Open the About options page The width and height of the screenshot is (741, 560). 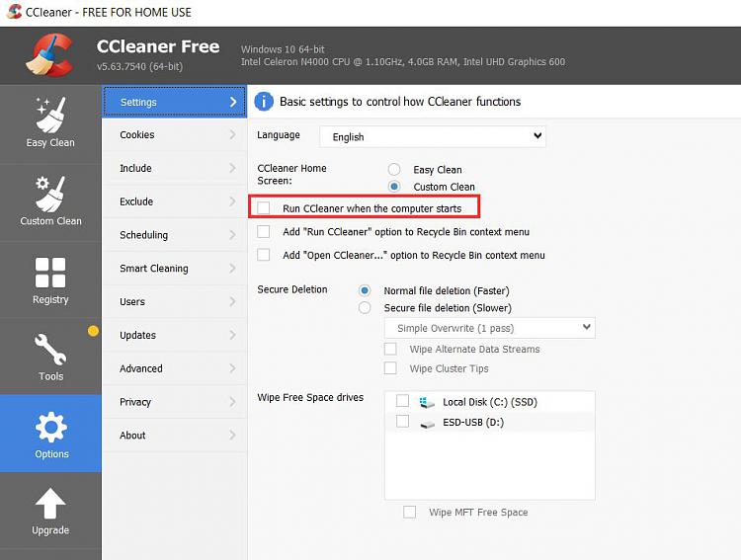[x=174, y=435]
